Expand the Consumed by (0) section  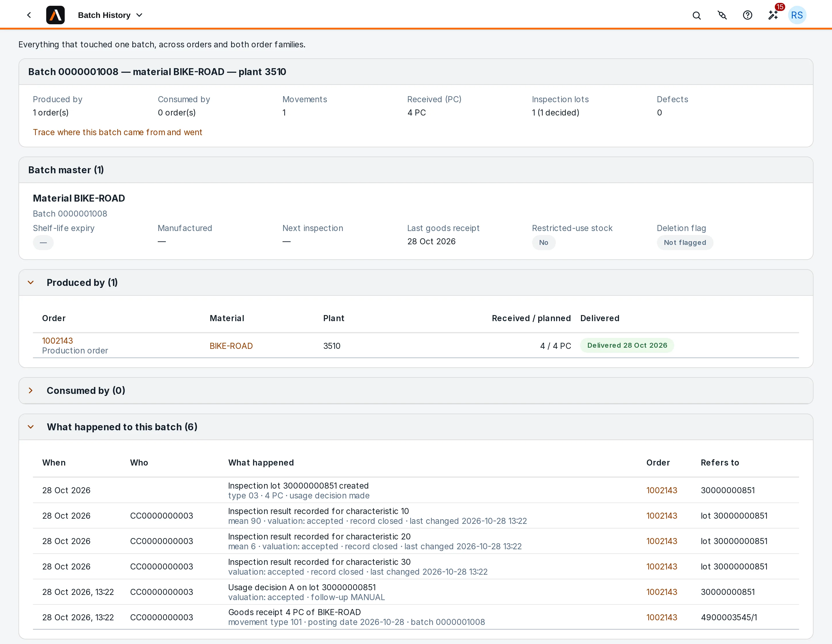(x=31, y=390)
